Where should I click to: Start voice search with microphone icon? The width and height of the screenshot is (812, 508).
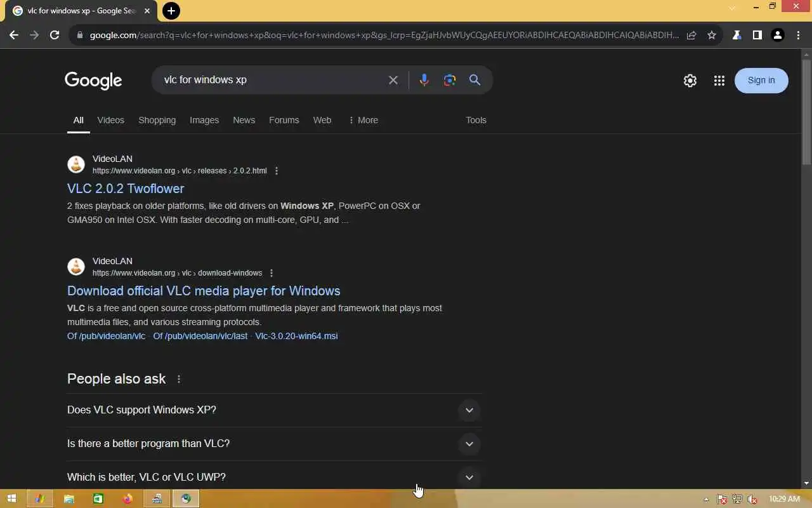[x=424, y=80]
